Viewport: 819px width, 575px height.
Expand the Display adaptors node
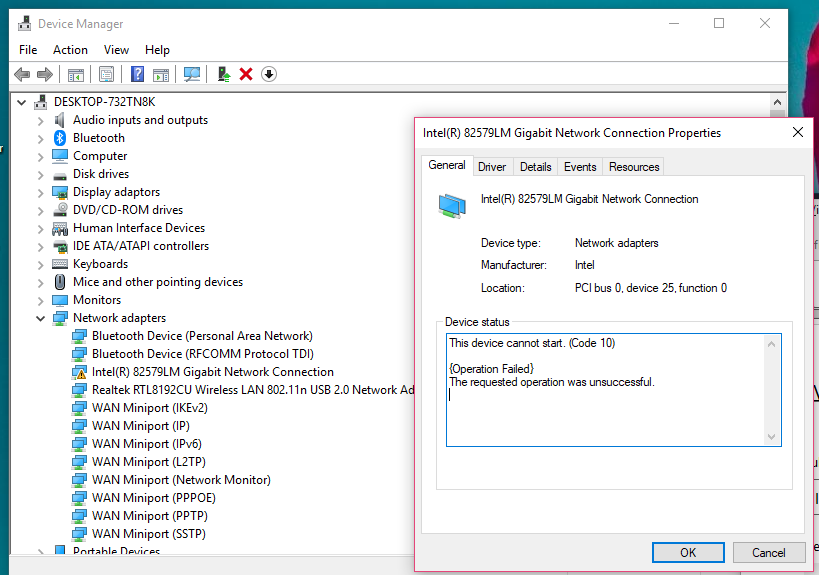click(41, 193)
